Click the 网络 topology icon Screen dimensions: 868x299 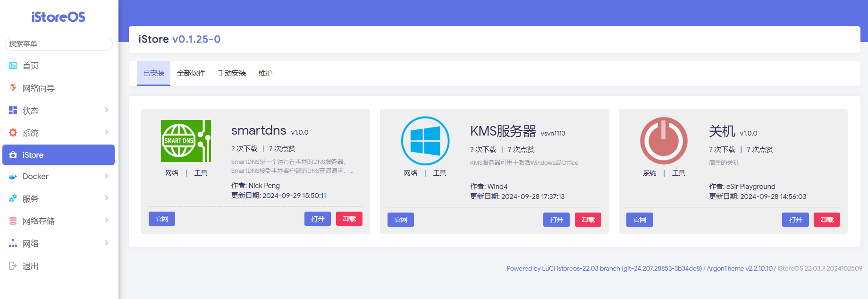(13, 243)
